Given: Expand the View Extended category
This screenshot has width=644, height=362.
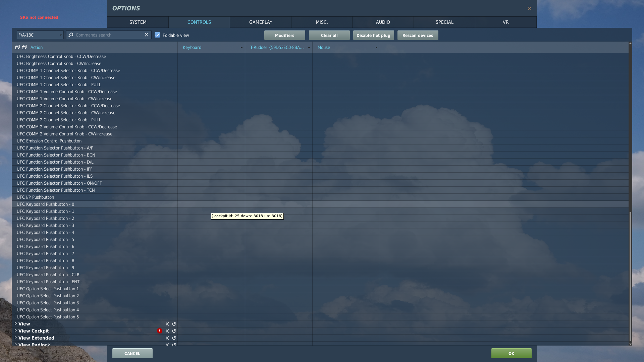Looking at the screenshot, I should (15, 338).
